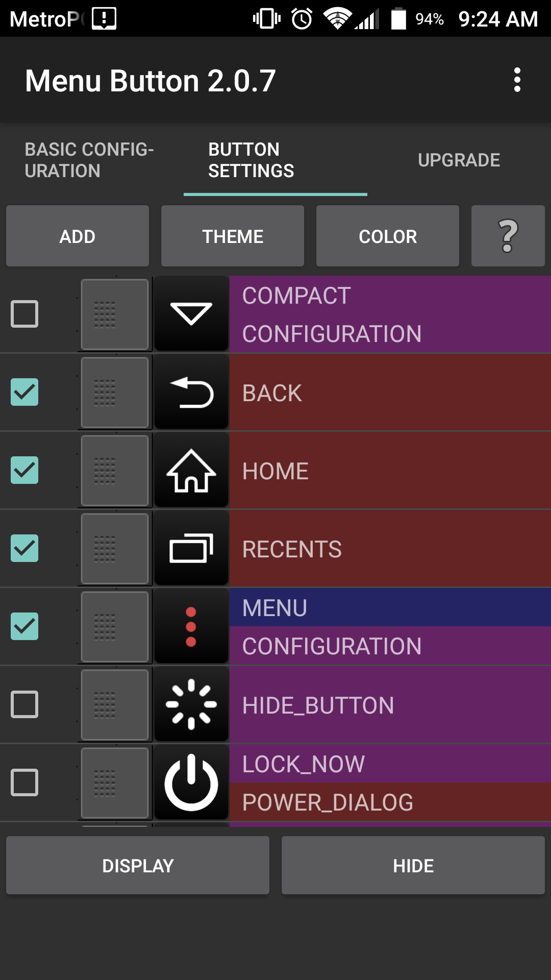Image resolution: width=551 pixels, height=980 pixels.
Task: Tap the down-triangle compact configuration icon
Action: [191, 313]
